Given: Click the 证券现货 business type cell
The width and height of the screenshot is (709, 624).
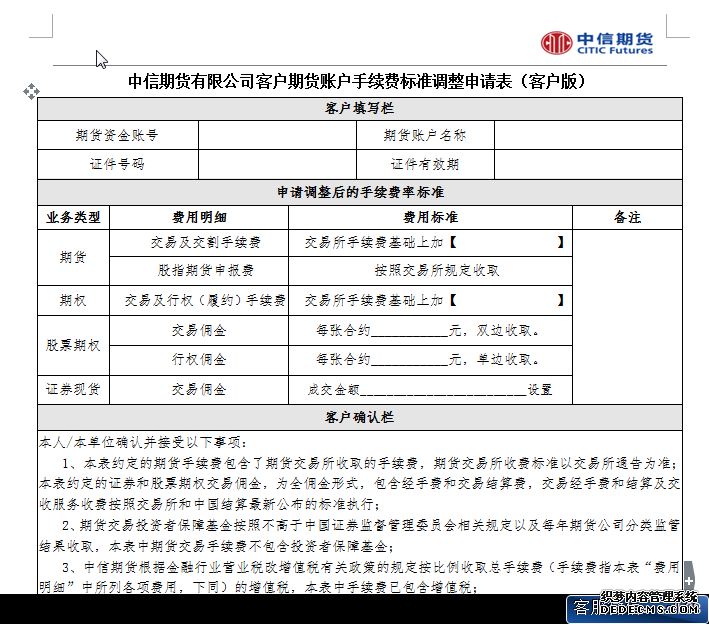Looking at the screenshot, I should pos(73,389).
